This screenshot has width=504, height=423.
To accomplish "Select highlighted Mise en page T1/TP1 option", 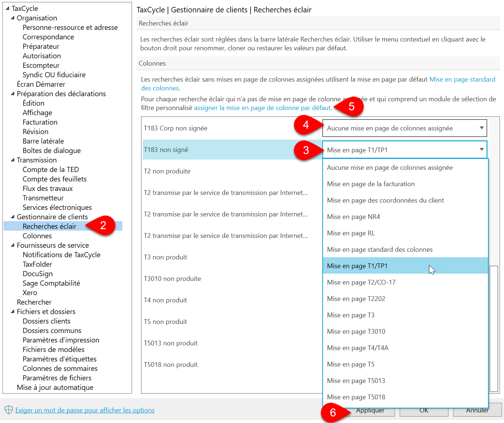I will click(405, 266).
